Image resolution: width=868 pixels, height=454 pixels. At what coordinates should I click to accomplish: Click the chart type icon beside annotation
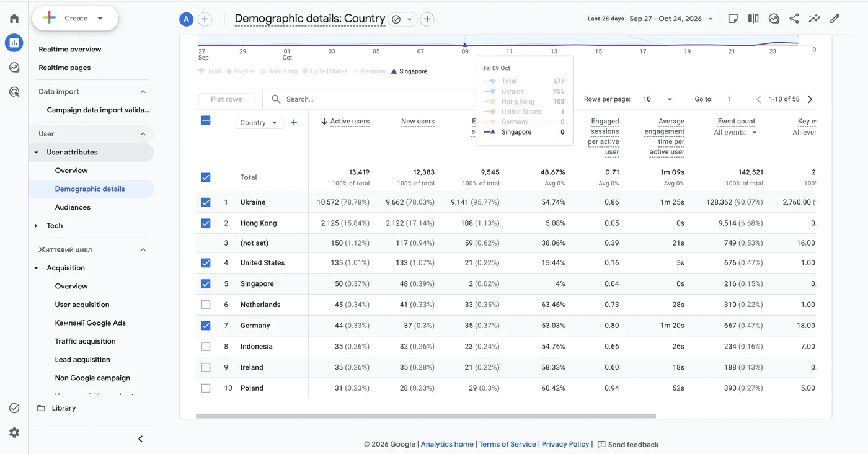774,19
